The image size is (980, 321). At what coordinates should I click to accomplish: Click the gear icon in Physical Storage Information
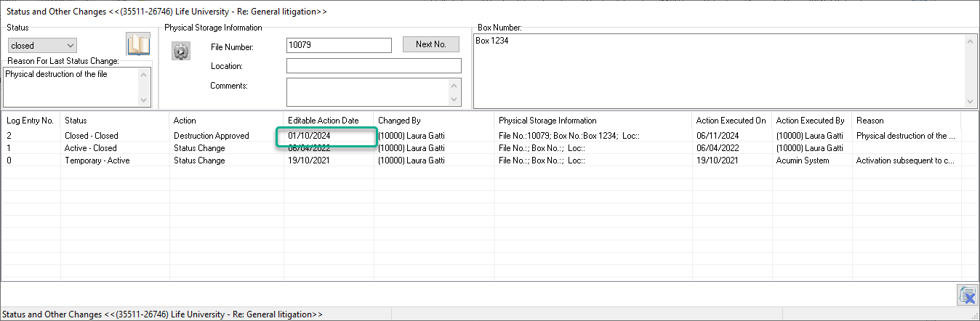click(x=180, y=51)
